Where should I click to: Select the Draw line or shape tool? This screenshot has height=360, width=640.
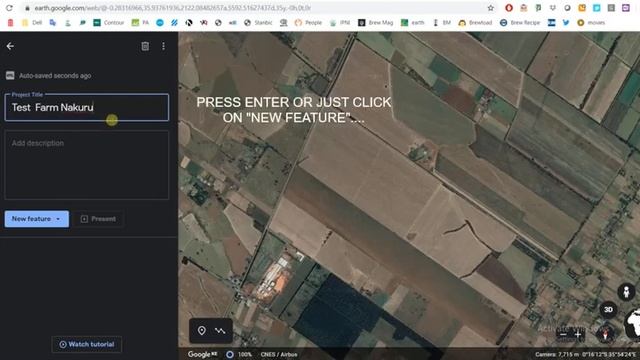220,331
